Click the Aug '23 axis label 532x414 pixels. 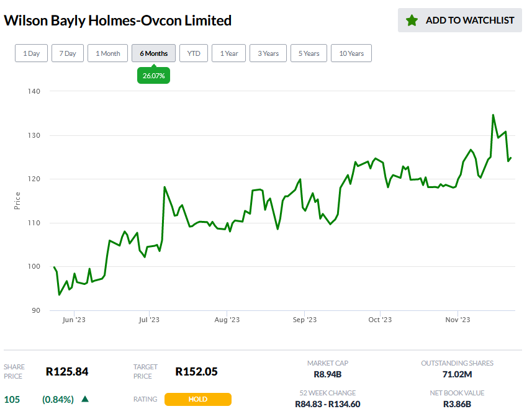(227, 320)
